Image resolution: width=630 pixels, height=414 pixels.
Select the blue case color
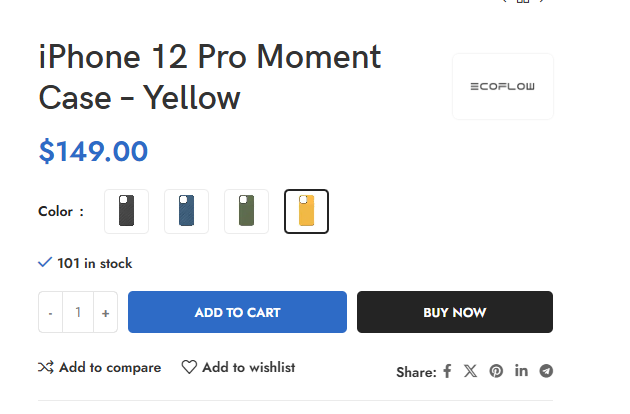tap(186, 211)
